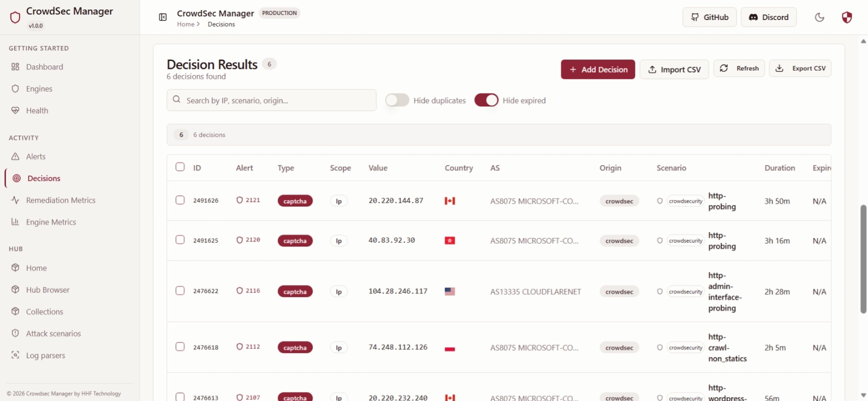Click the scroll-up arrow of the page scrollbar
868x401 pixels.
[x=863, y=41]
